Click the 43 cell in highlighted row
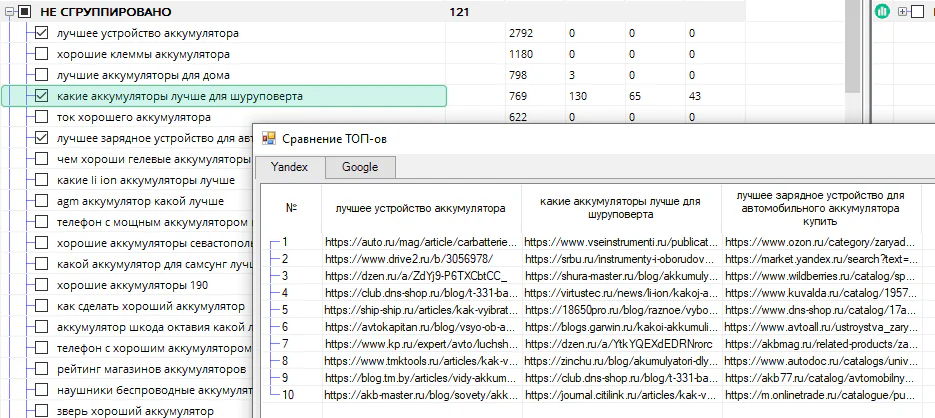This screenshot has width=935, height=418. click(695, 96)
